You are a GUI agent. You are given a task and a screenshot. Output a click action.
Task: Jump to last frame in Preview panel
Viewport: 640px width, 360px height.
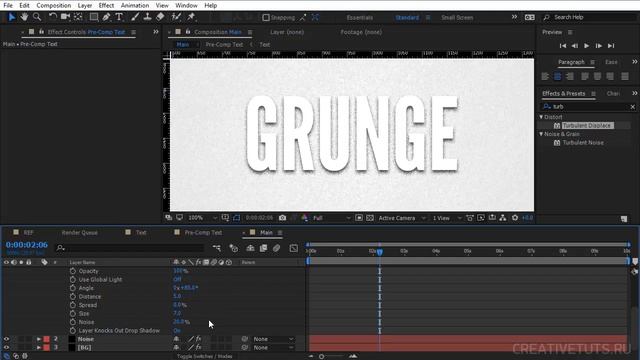click(611, 46)
